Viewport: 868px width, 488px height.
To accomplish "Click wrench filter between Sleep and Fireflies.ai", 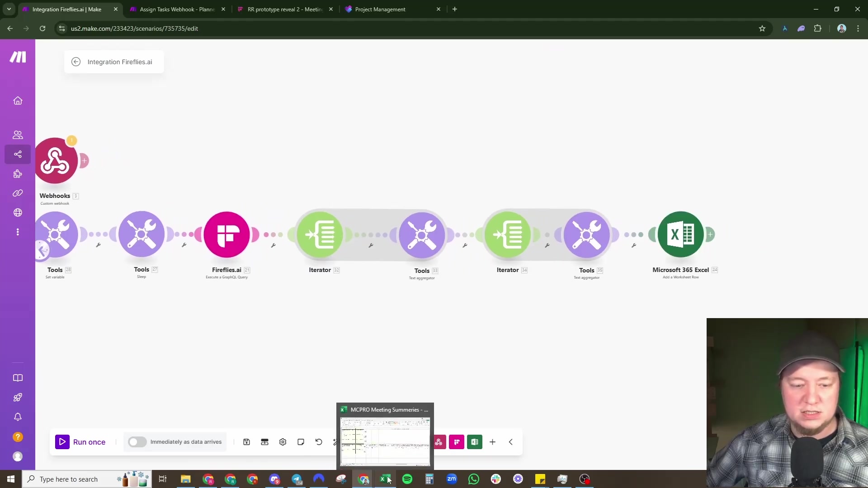I will pos(184,245).
